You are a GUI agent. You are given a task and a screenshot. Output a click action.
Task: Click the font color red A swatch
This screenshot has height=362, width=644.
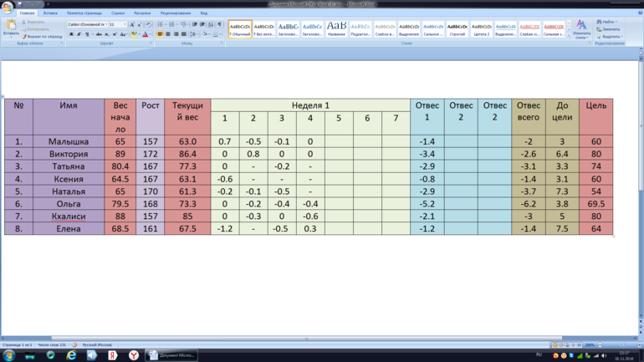point(145,34)
